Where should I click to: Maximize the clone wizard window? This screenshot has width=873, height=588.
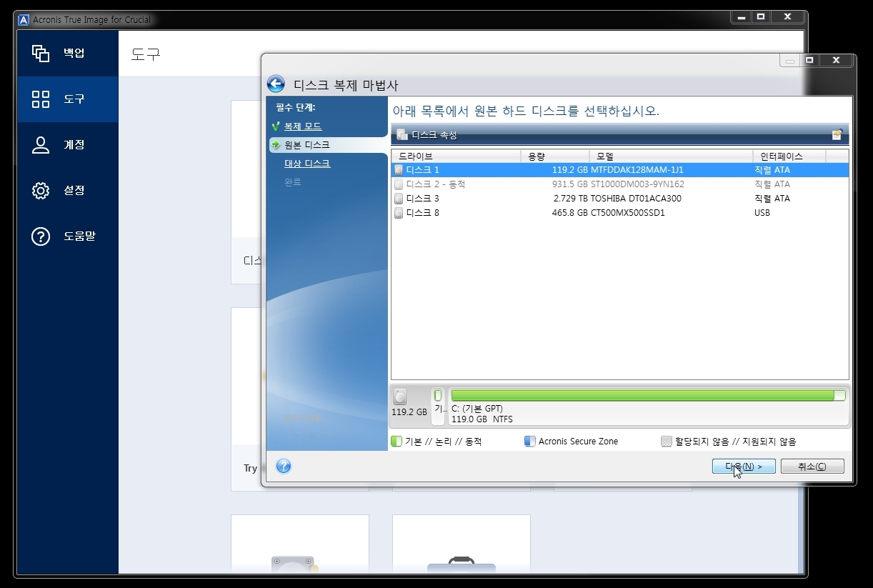[x=809, y=61]
